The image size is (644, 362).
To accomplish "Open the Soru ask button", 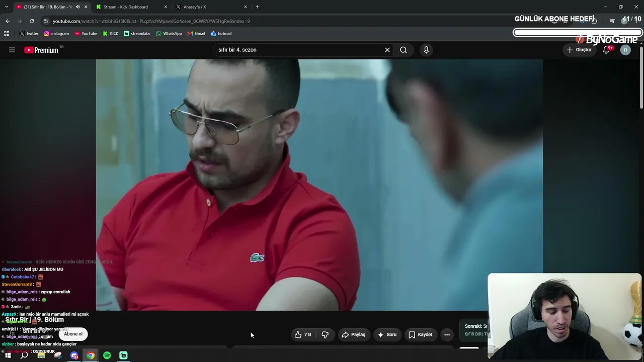I will click(387, 334).
